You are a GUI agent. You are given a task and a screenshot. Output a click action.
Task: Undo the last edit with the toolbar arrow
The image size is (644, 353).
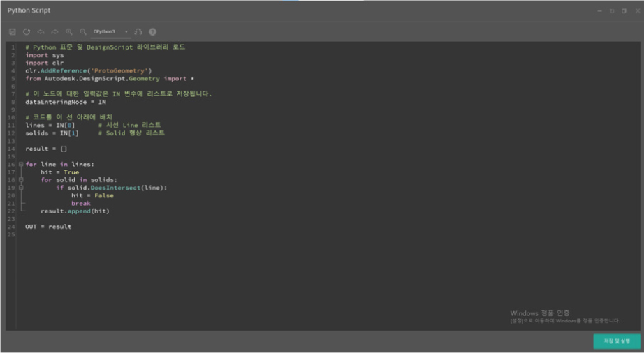pos(41,32)
